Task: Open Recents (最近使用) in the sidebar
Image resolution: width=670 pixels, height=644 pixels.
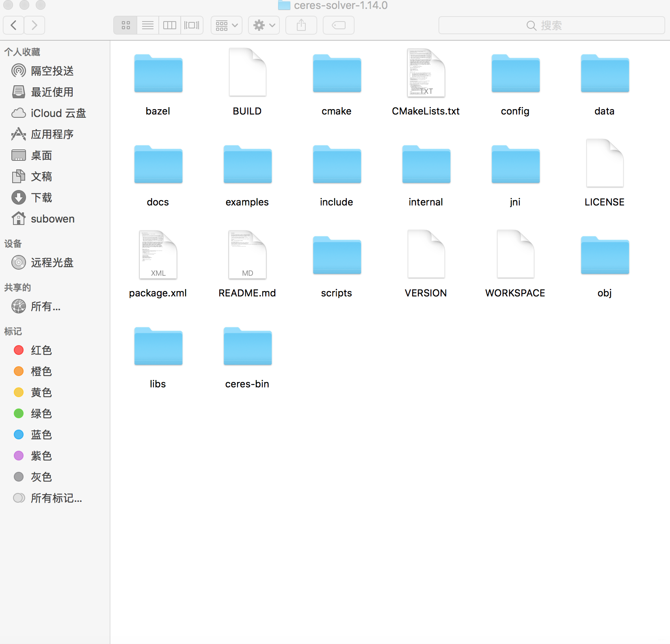Action: (x=43, y=92)
